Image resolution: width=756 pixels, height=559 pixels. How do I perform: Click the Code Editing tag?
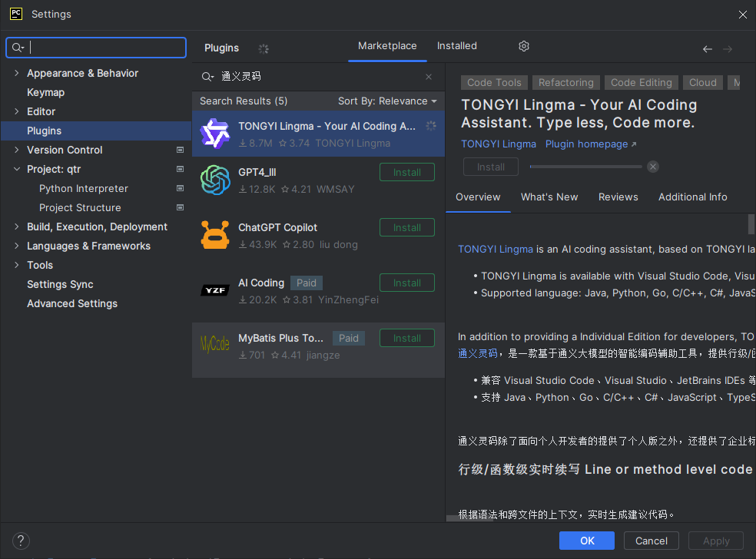pyautogui.click(x=642, y=82)
